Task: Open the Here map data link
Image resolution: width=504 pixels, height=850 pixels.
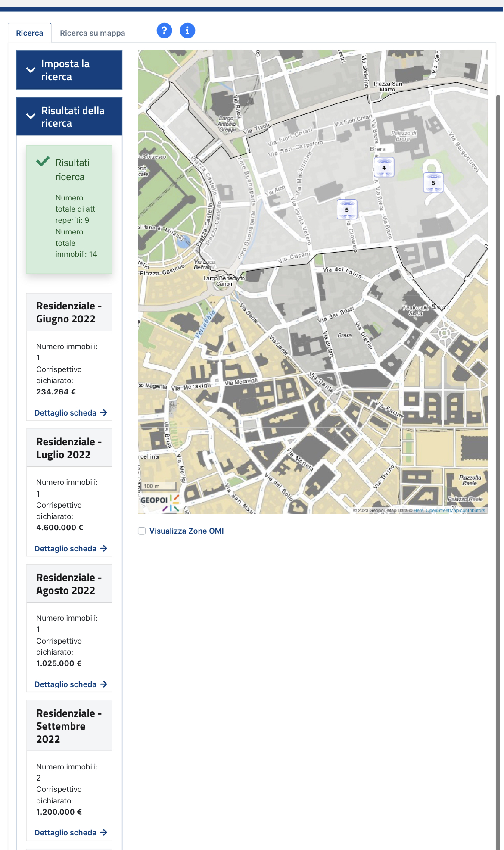Action: pos(418,511)
